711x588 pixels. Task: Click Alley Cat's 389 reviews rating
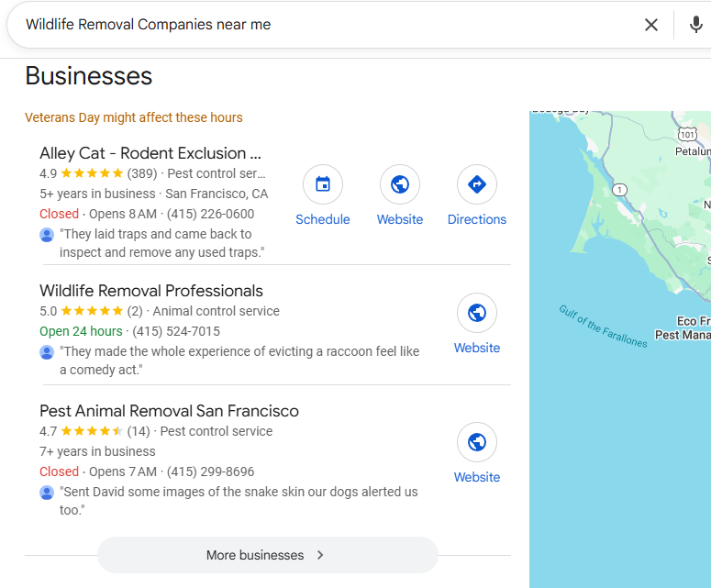142,173
